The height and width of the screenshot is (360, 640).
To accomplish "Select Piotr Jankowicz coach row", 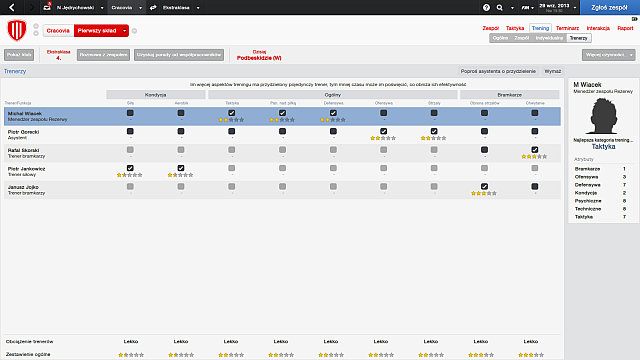I will (x=282, y=171).
